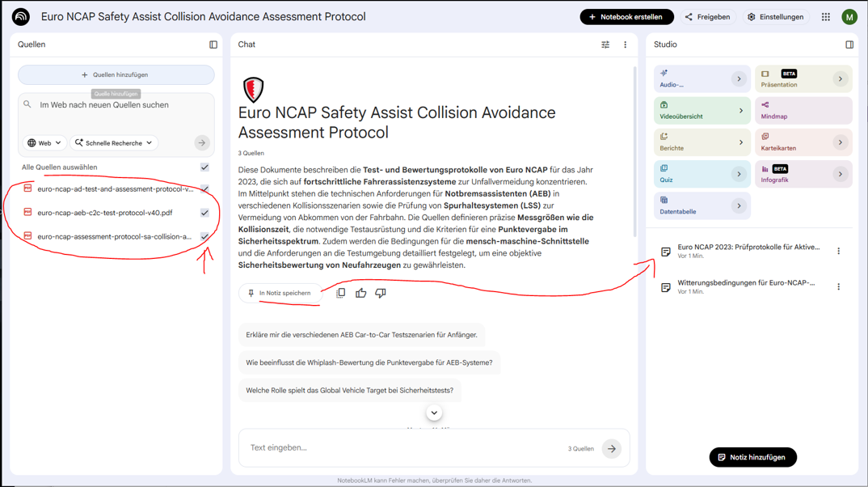Expand Videoübersicht options chevron
Screen dimensions: 868x487
coord(740,111)
